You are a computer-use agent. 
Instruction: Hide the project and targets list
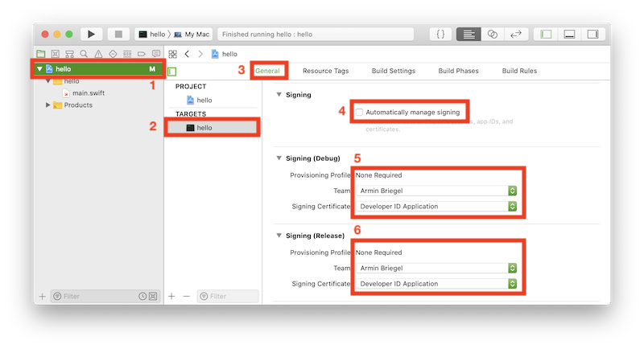pos(172,72)
